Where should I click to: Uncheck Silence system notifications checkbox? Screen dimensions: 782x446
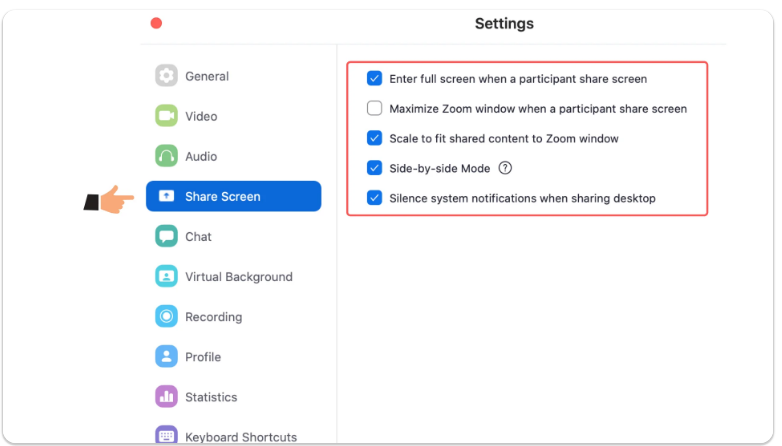pyautogui.click(x=374, y=198)
